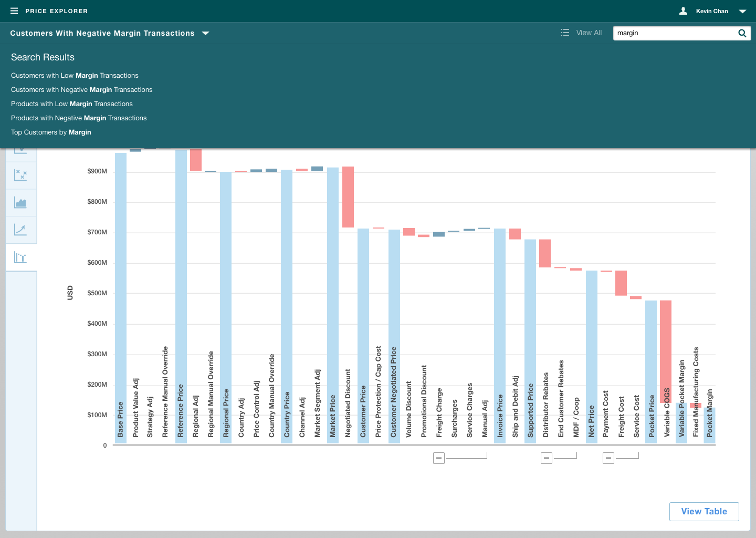Select the area chart type
This screenshot has width=756, height=538.
20,203
